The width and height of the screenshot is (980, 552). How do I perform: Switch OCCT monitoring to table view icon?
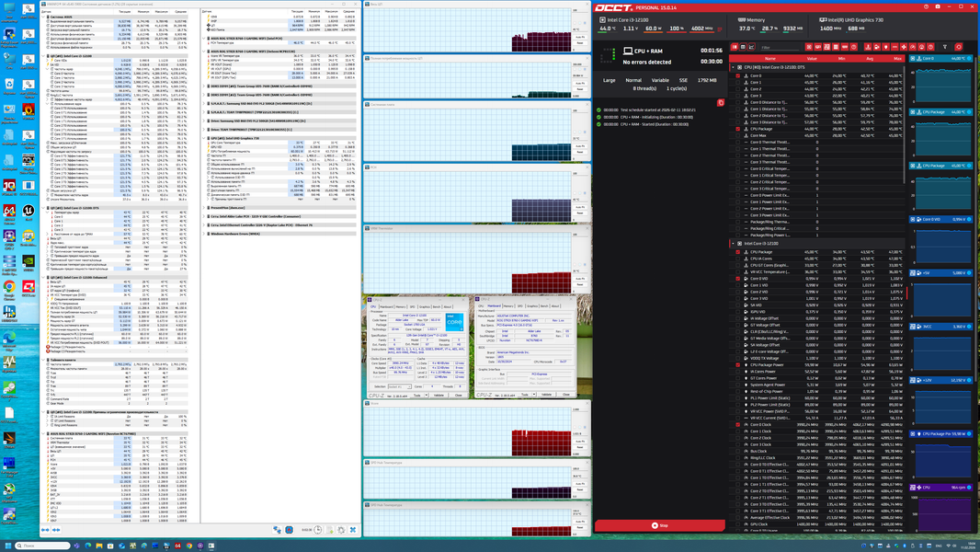point(743,47)
